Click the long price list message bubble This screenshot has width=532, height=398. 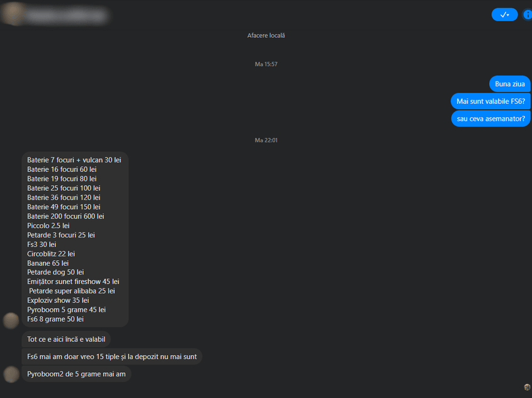[x=75, y=239]
